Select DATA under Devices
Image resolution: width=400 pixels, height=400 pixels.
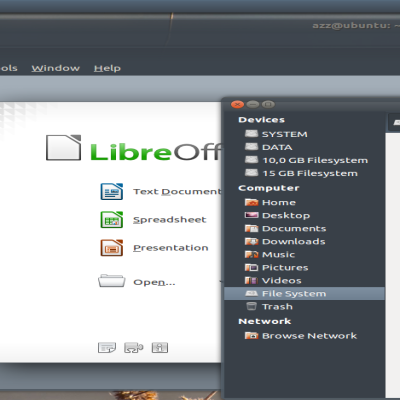[277, 147]
